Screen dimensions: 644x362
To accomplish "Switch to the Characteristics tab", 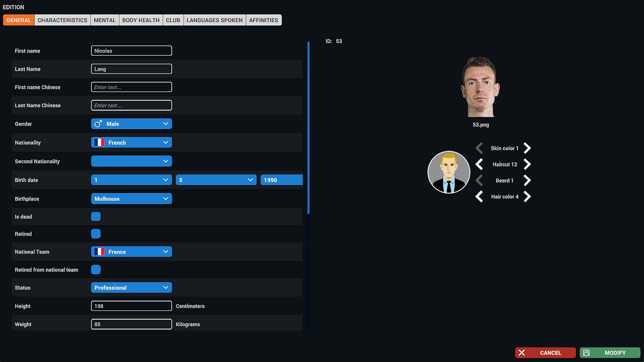I will [x=62, y=20].
